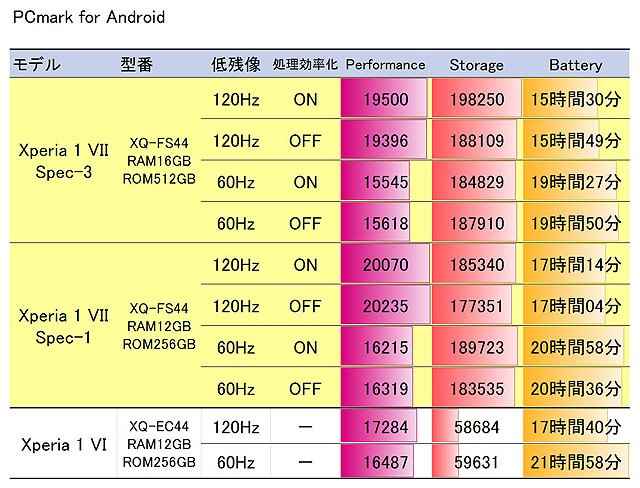Viewport: 640px width, 488px height.
Task: Click '60Hz' in the 15545 row
Action: (236, 182)
